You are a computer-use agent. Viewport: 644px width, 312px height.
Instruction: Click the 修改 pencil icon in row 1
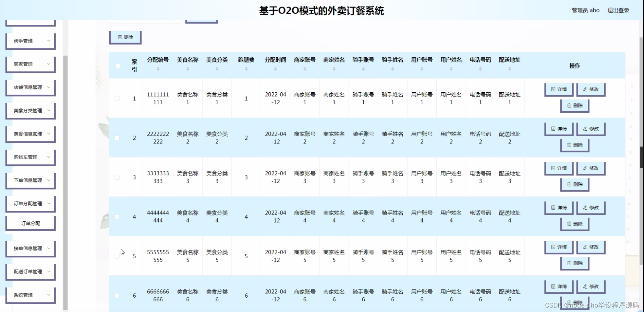pyautogui.click(x=585, y=89)
